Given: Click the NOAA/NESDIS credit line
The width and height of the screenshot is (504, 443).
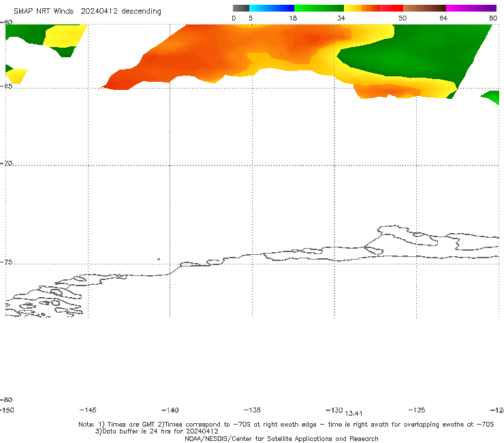Looking at the screenshot, I should (x=281, y=439).
